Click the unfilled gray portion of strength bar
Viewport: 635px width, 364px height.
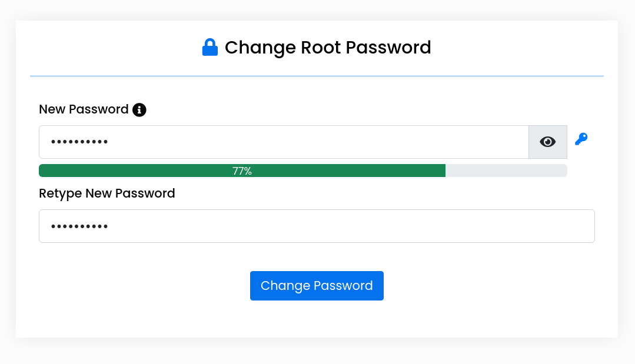coord(506,171)
